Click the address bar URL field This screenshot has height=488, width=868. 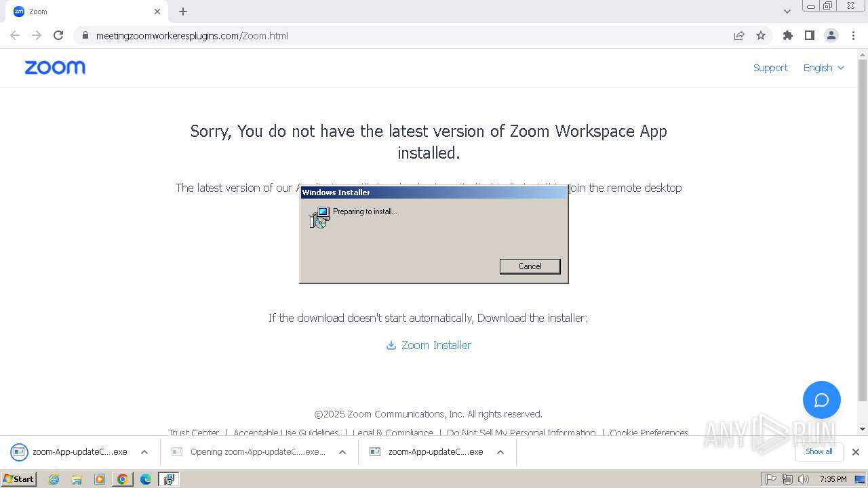[407, 35]
